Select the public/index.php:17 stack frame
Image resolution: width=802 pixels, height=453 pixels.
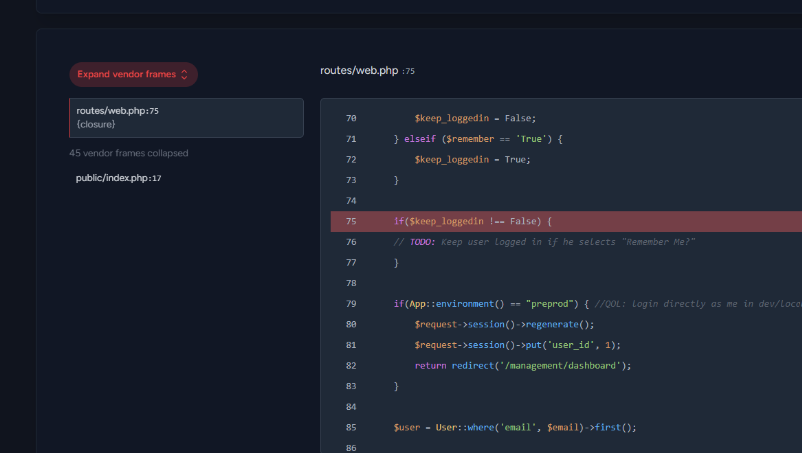coord(119,178)
